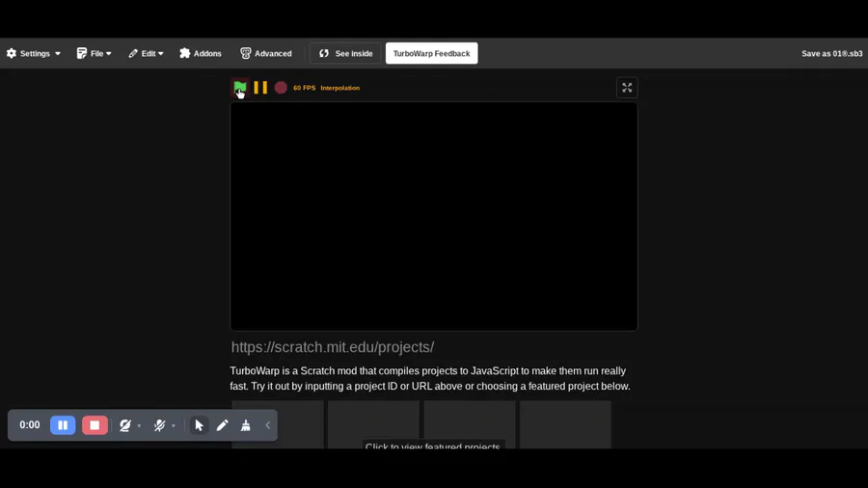Pause the screen recording
868x488 pixels.
(x=63, y=425)
